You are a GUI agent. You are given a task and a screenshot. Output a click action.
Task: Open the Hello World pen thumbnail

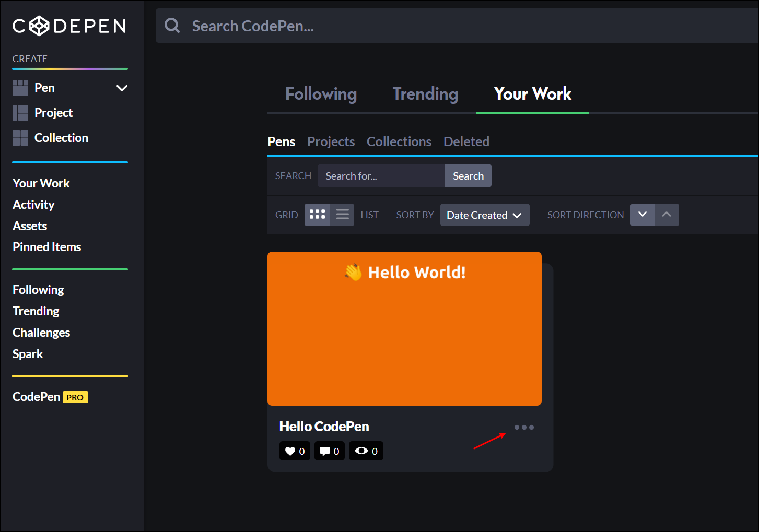coord(404,328)
